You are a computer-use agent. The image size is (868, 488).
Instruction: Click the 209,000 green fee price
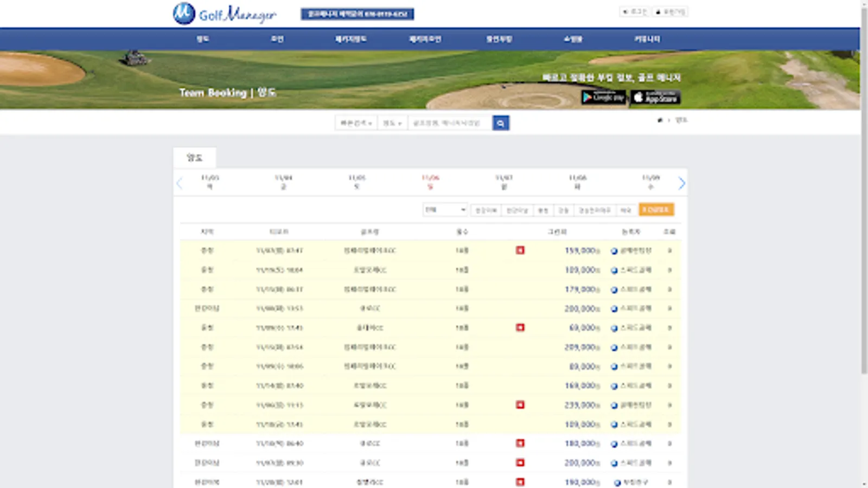click(x=582, y=348)
